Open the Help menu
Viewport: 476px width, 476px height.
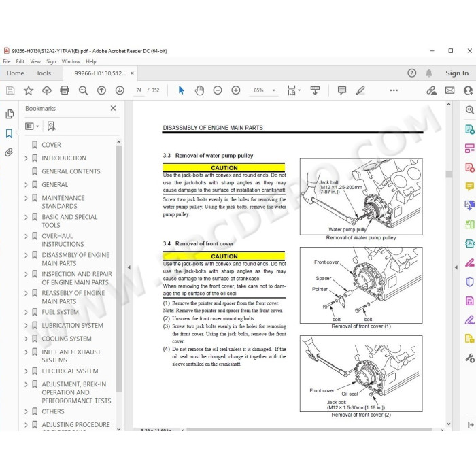(x=90, y=61)
